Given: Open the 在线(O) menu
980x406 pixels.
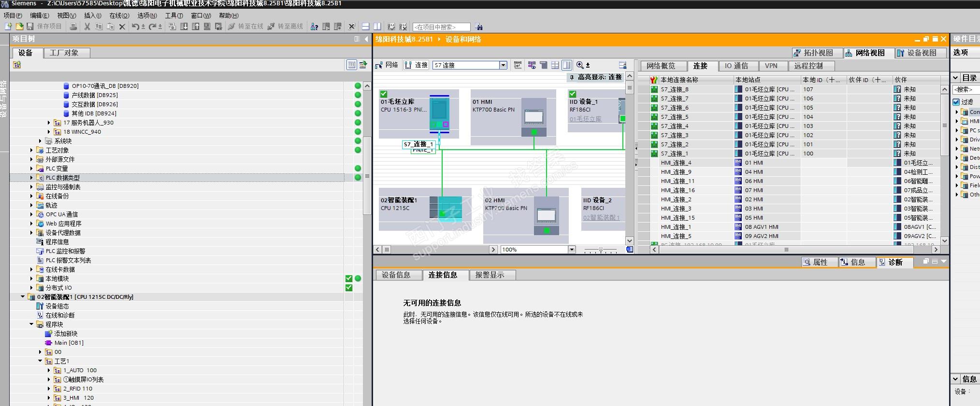Looking at the screenshot, I should [x=119, y=15].
